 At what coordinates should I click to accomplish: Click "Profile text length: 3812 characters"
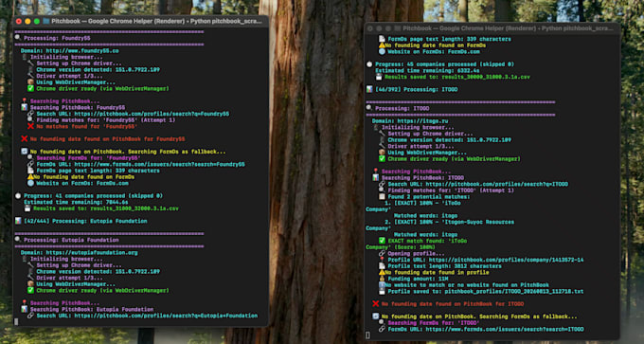click(x=444, y=266)
